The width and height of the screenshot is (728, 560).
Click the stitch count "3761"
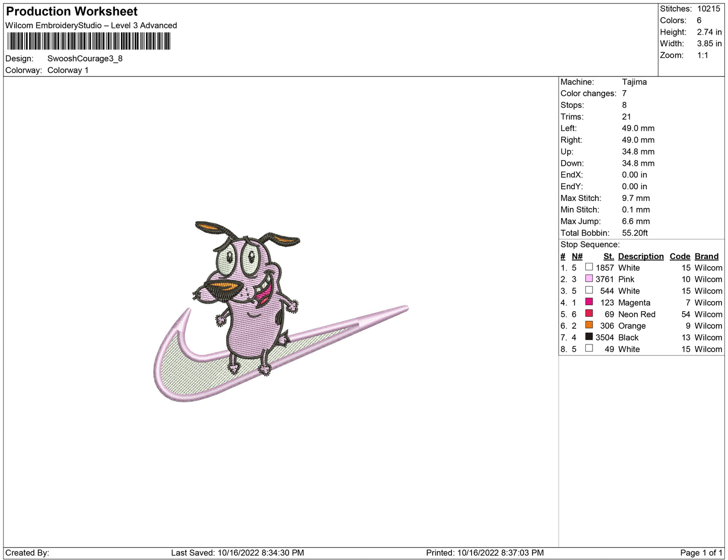[605, 279]
